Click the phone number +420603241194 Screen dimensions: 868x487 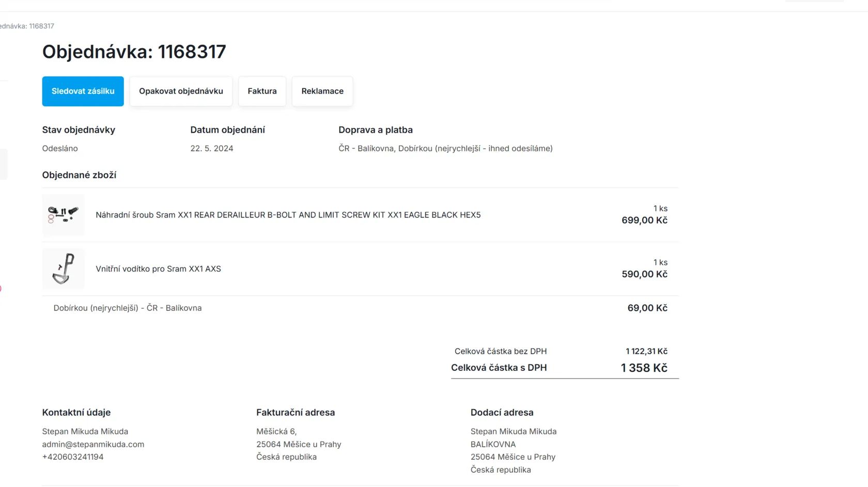click(x=73, y=457)
